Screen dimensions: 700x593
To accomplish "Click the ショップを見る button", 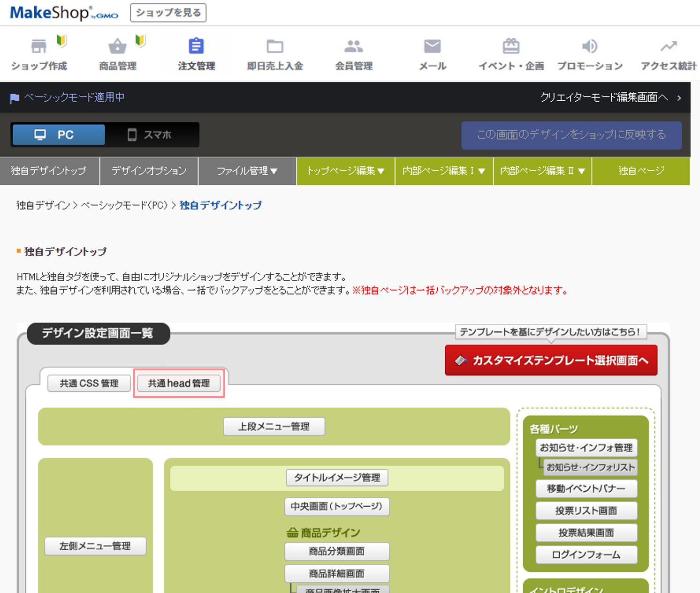I will [168, 13].
